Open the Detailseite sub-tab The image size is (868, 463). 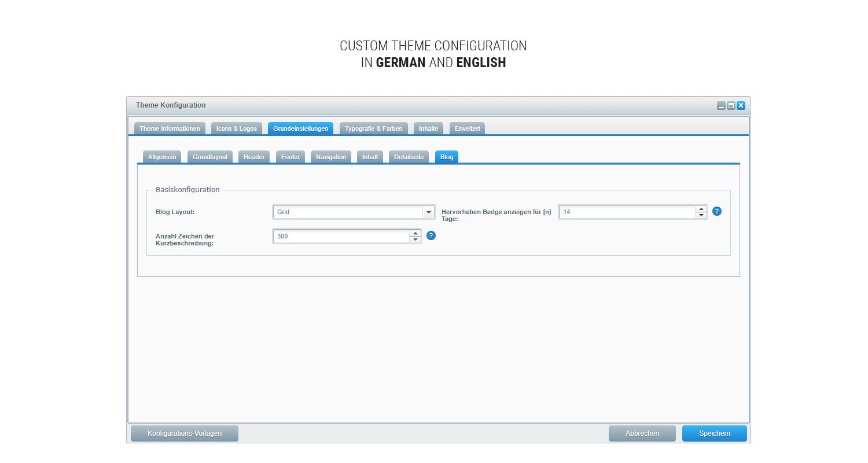[x=409, y=157]
